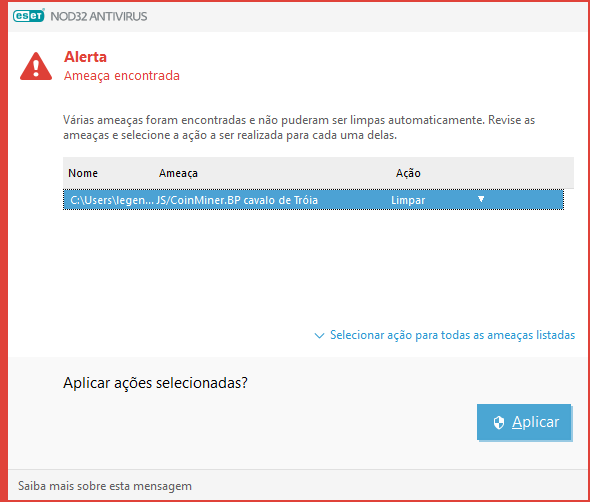Click the shield icon on Aplicar button
The width and height of the screenshot is (590, 502).
(499, 423)
